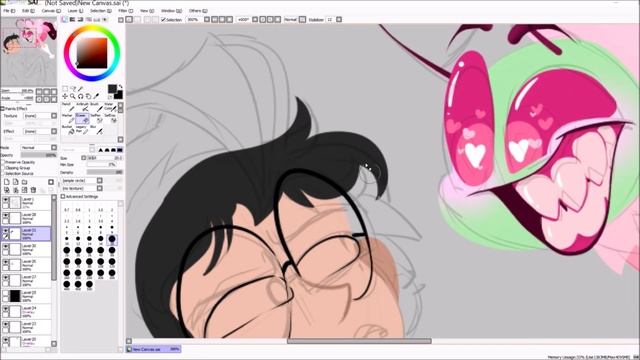Show the color wheel panel icon
Viewport: 640px width, 360px height.
[64, 20]
